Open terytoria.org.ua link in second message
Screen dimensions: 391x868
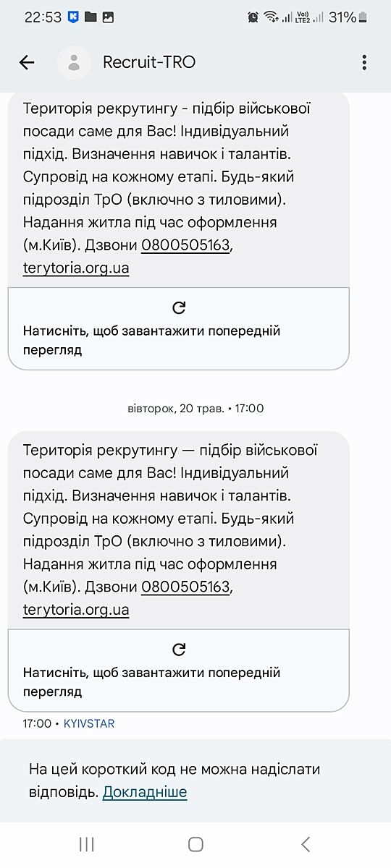tap(76, 610)
